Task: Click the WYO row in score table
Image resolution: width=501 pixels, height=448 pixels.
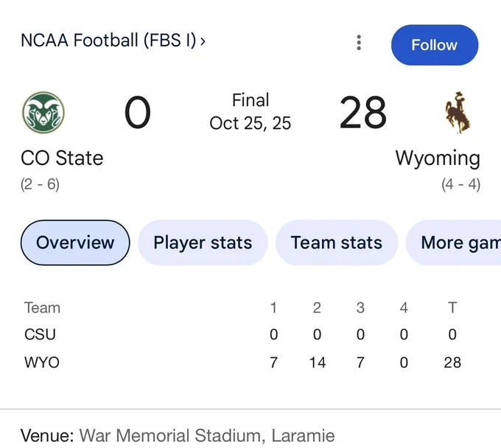Action: (243, 363)
